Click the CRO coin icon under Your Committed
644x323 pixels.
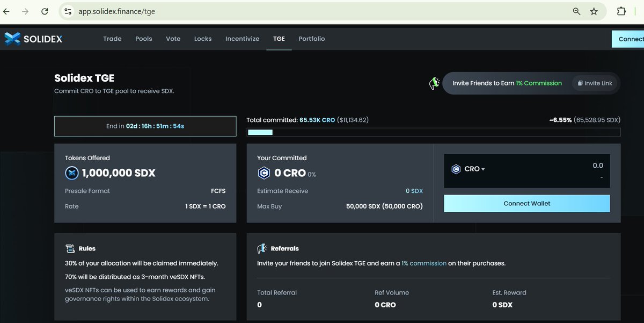tap(264, 173)
